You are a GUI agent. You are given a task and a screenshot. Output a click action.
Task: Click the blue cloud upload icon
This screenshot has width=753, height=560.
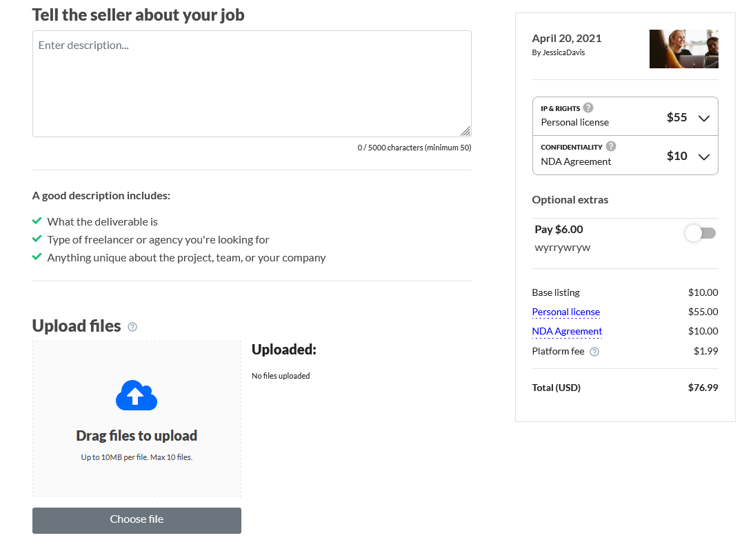137,395
